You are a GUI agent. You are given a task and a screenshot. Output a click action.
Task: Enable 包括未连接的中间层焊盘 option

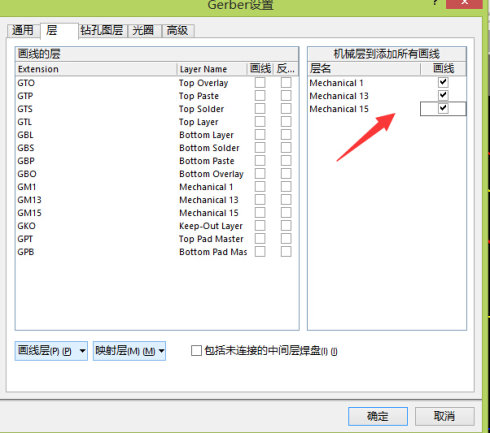coord(196,351)
